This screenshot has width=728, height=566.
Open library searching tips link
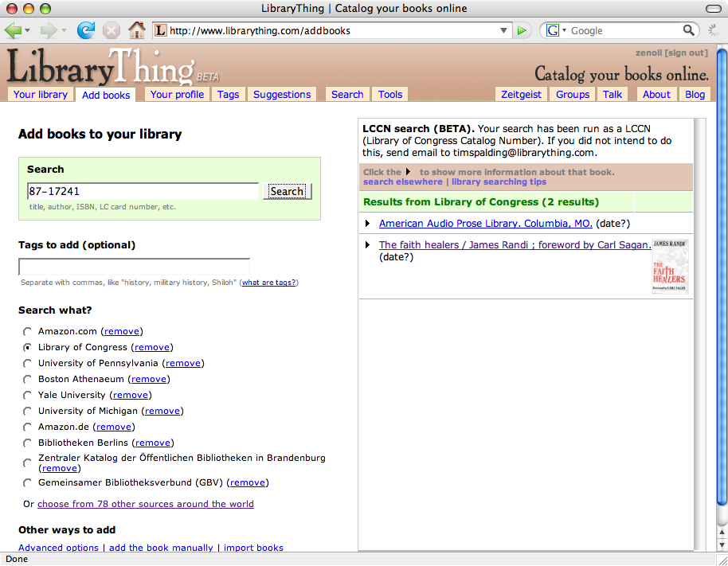click(x=499, y=182)
